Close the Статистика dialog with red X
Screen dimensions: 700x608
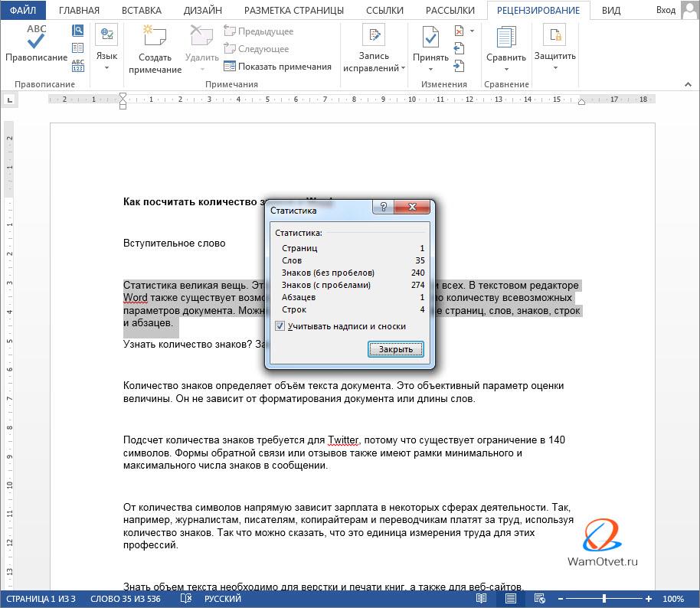point(412,207)
